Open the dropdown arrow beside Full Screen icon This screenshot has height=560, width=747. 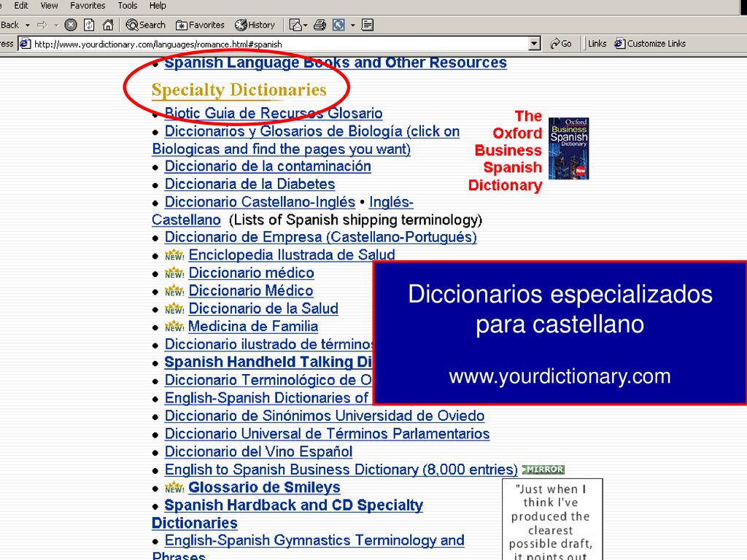point(353,26)
